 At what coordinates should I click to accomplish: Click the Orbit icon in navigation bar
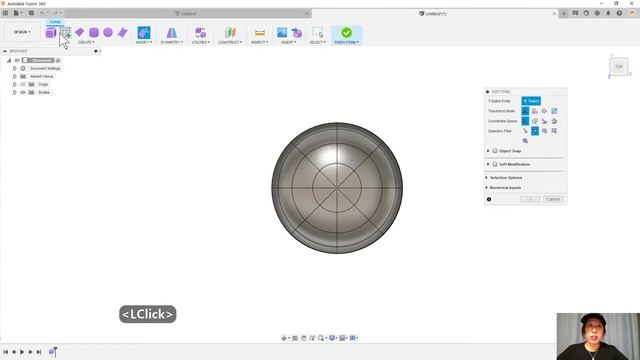pos(284,338)
